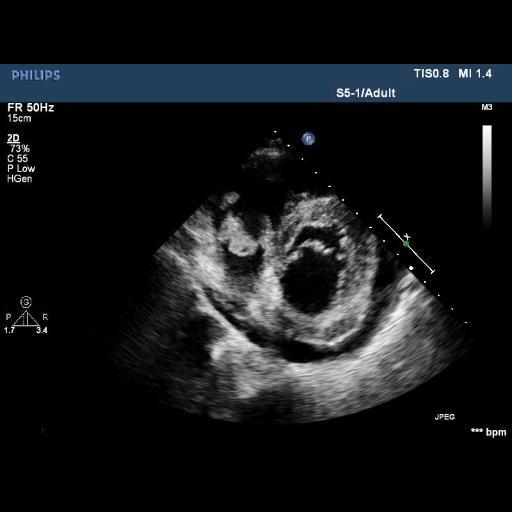
Task: Click the 'MI 1.4' mechanical index value
Action: click(x=475, y=74)
